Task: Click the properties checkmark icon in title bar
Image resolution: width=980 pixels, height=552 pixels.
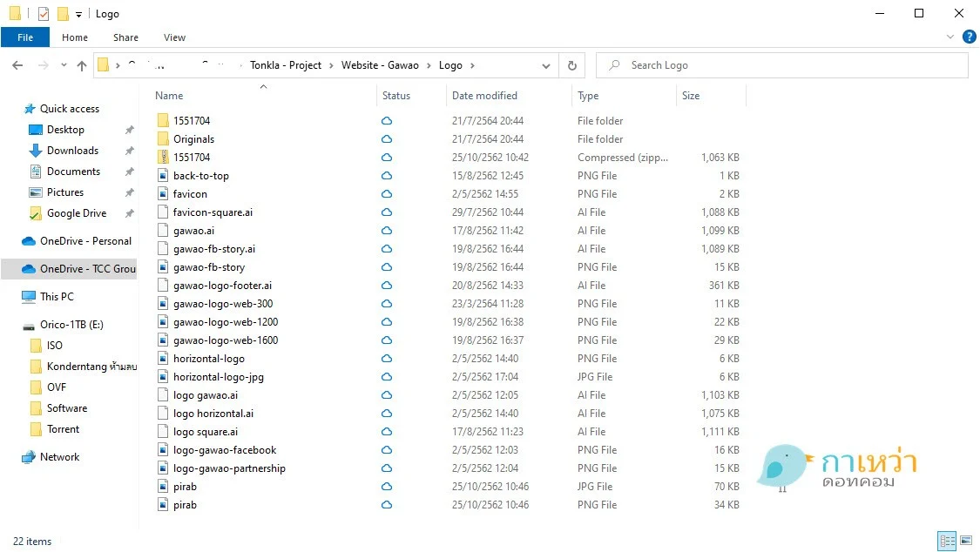Action: pyautogui.click(x=44, y=14)
